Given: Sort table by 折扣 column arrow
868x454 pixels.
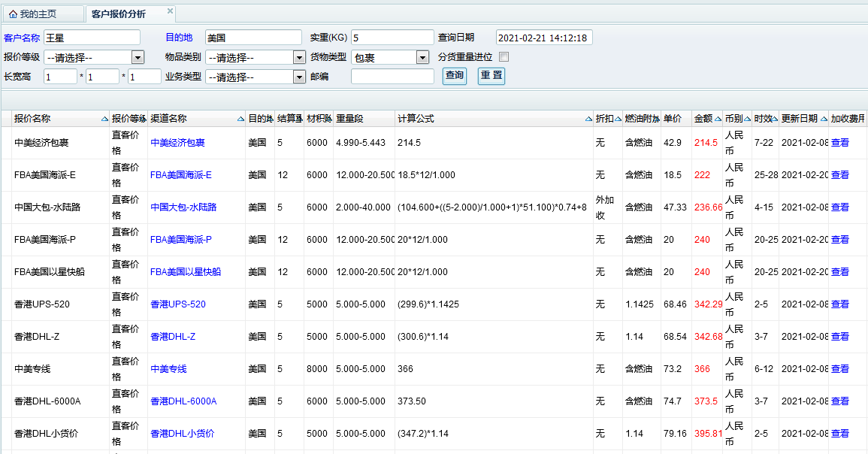Looking at the screenshot, I should point(618,120).
